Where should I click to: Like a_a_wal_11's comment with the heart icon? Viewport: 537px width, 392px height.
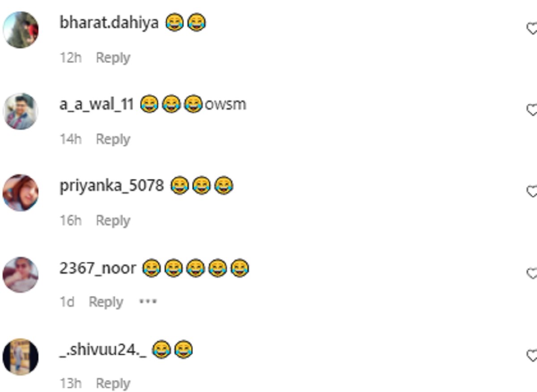pos(532,110)
